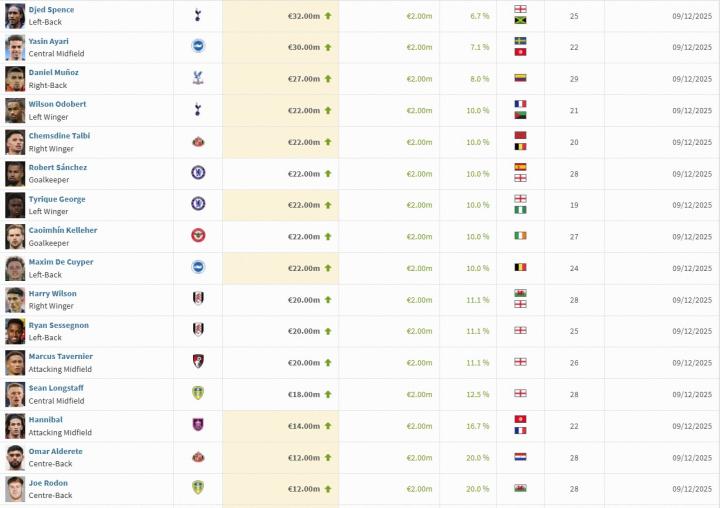Click Ireland flag in Caoimhín Kelleher's row

tap(520, 236)
